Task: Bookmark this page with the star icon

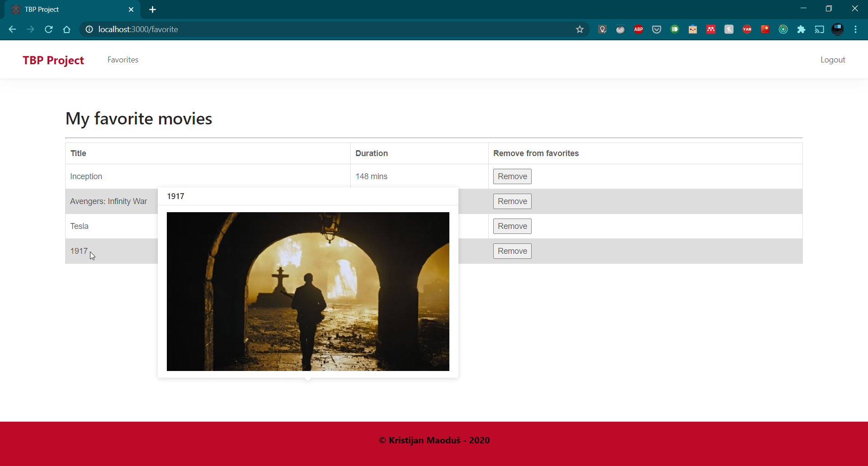Action: click(x=580, y=29)
